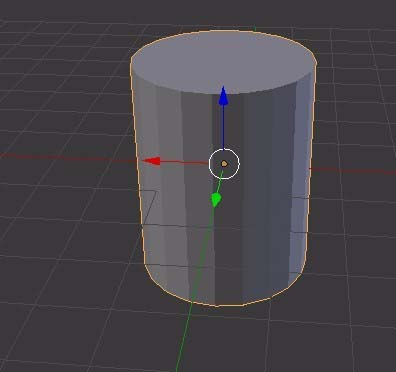
Task: Select the cylinder's top cap face
Action: pos(223,61)
